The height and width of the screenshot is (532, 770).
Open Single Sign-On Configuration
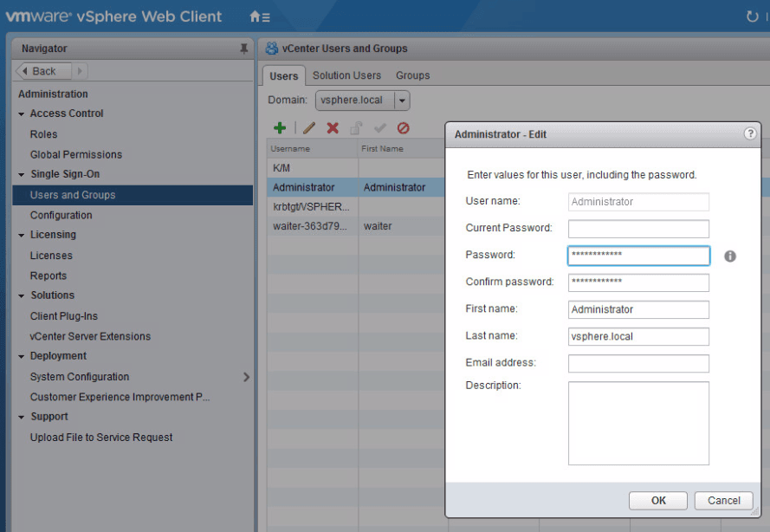tap(61, 215)
